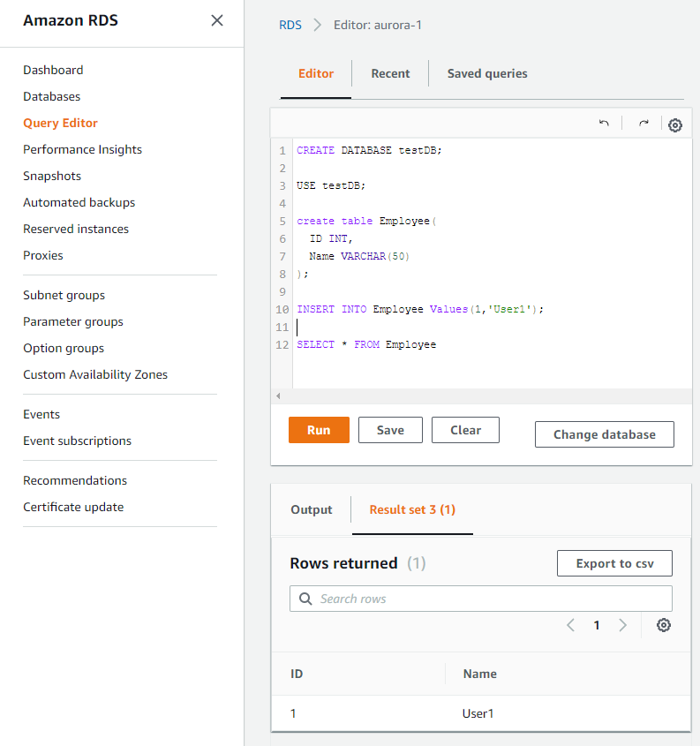Click the USE testDB; line
The height and width of the screenshot is (746, 700).
[x=331, y=185]
